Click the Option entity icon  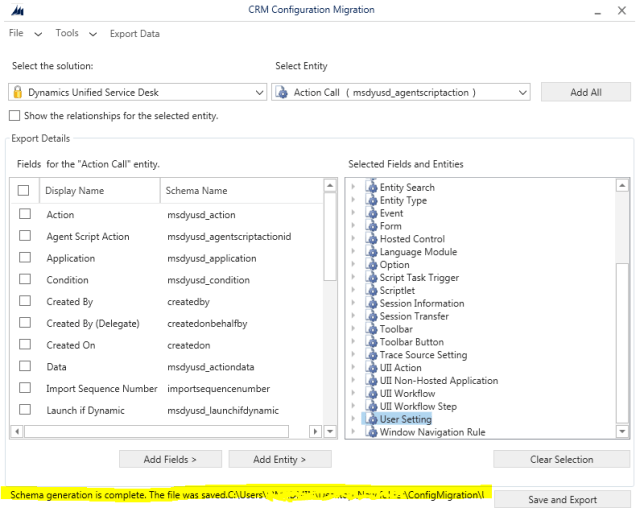[371, 265]
